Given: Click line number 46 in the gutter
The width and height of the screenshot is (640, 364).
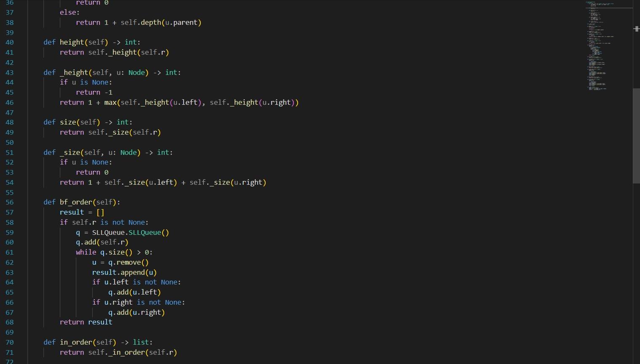Looking at the screenshot, I should 10,103.
